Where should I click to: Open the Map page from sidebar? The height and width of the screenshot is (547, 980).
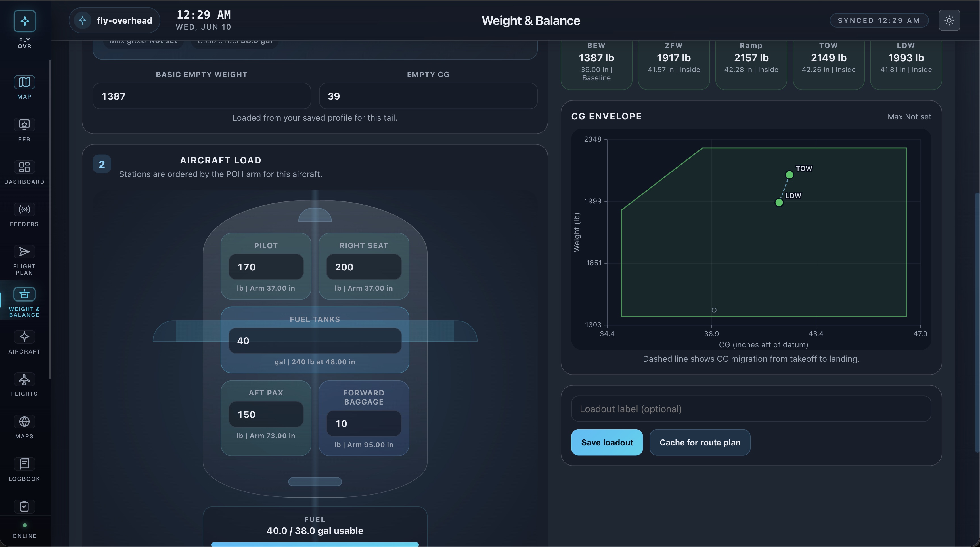[x=24, y=87]
